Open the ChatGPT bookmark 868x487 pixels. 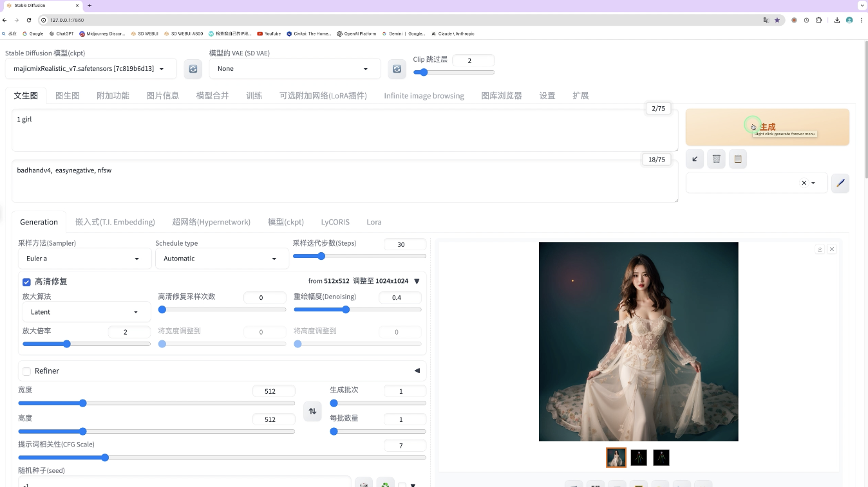[61, 33]
